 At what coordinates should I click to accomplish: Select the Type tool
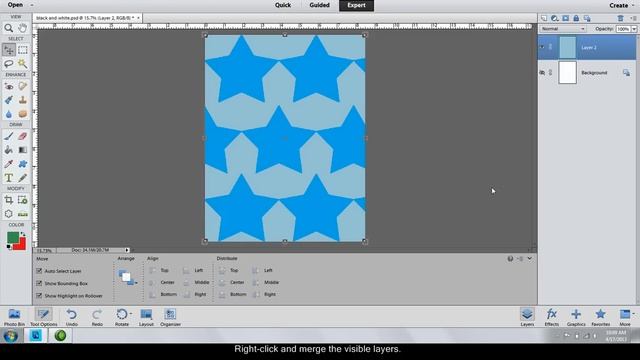[9, 178]
